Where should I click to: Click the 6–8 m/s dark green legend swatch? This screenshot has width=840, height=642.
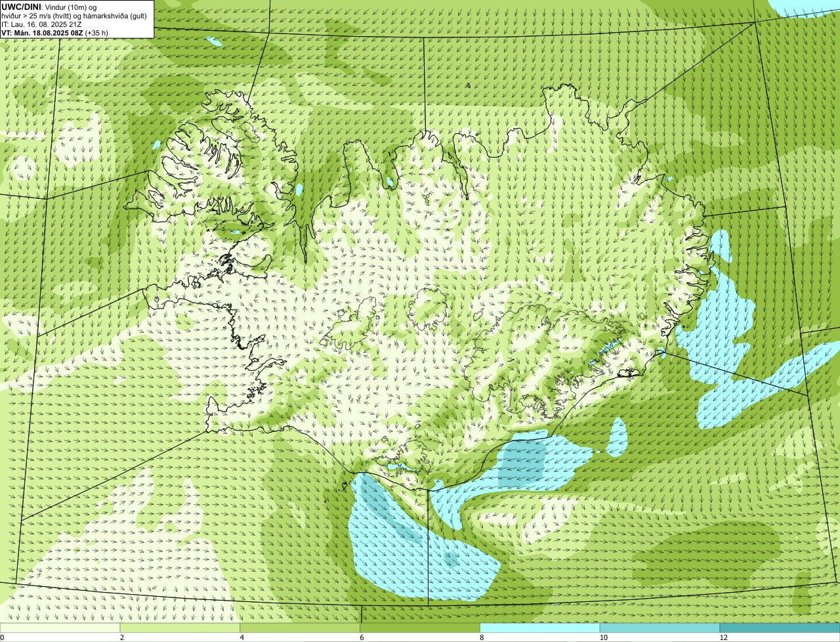[420, 628]
